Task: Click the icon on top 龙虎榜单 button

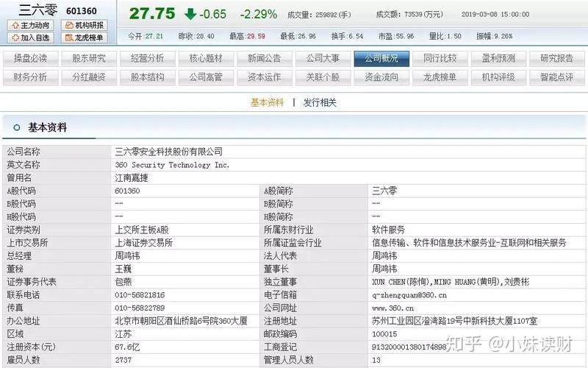Action: [x=69, y=38]
